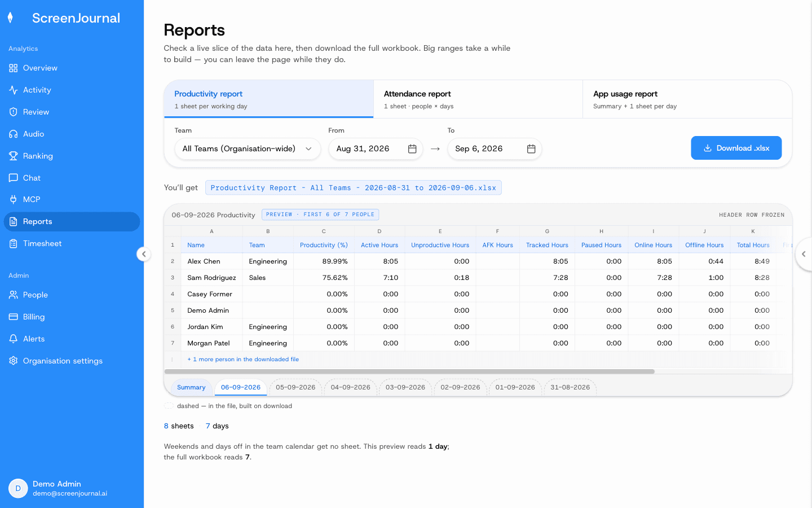The image size is (812, 508).
Task: Open the calendar icon in the To date field
Action: [531, 149]
